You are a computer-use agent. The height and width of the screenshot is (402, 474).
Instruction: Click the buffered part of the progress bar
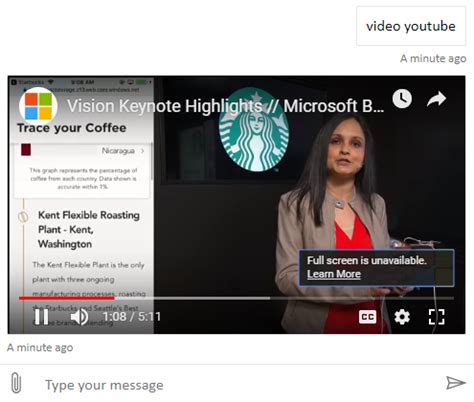(192, 298)
